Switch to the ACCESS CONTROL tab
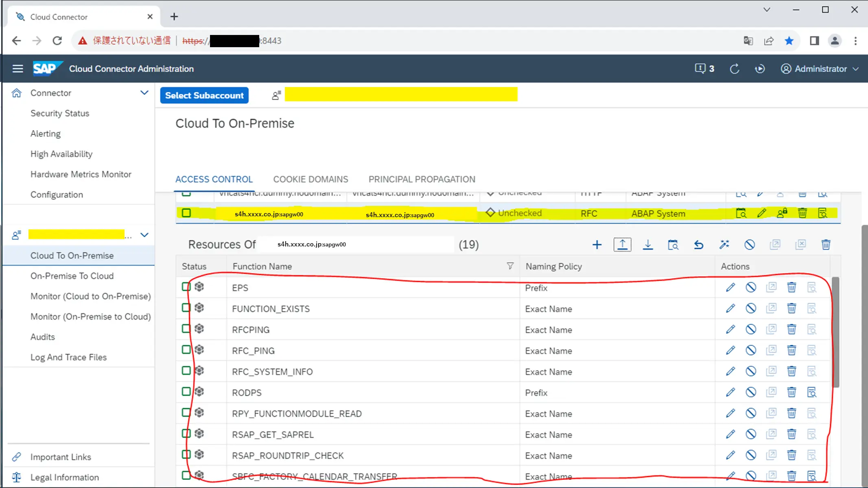868x488 pixels. (214, 179)
